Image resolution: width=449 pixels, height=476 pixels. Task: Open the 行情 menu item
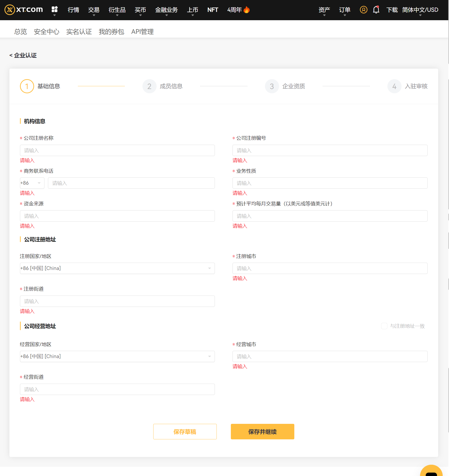(73, 10)
